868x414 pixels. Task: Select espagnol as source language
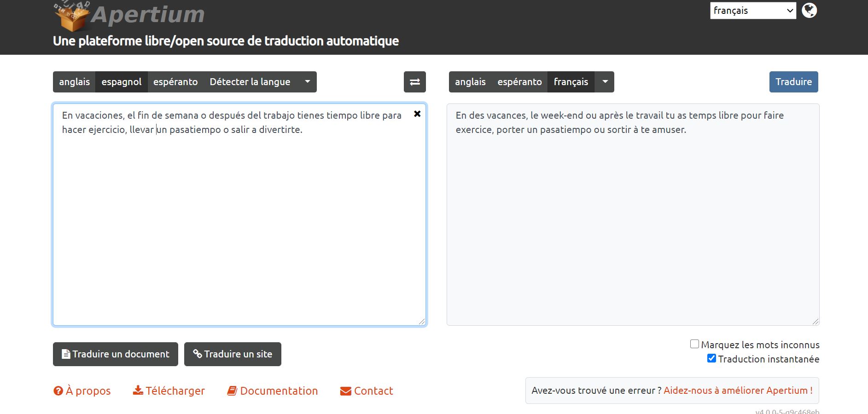point(122,82)
